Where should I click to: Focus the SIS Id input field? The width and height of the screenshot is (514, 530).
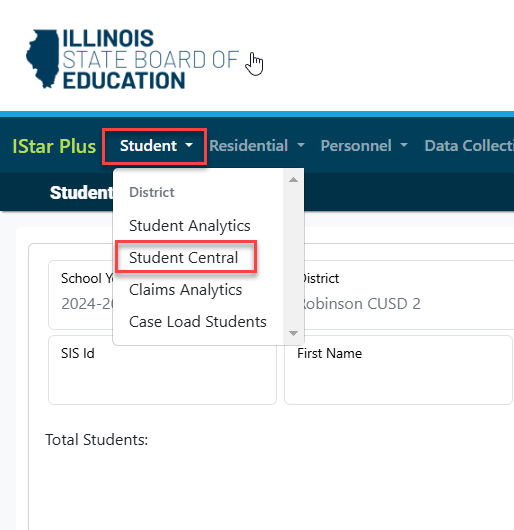tap(162, 370)
